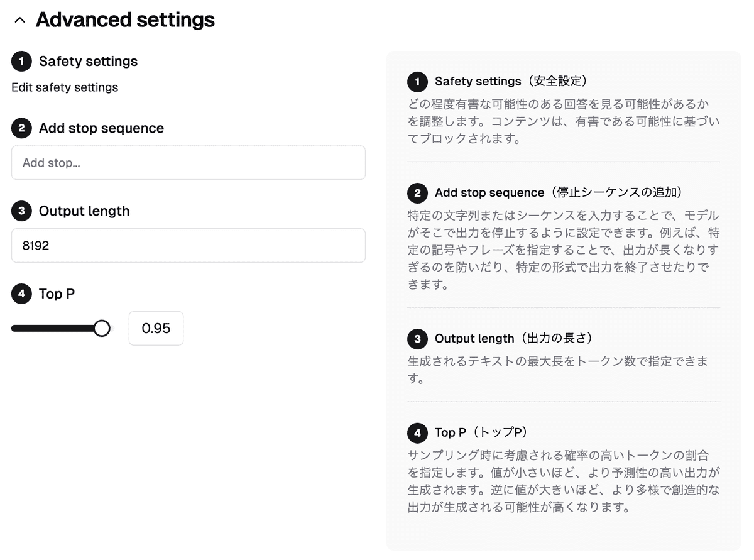The height and width of the screenshot is (560, 754).
Task: Click the Output length（出力の長さ）heading
Action: tap(514, 339)
